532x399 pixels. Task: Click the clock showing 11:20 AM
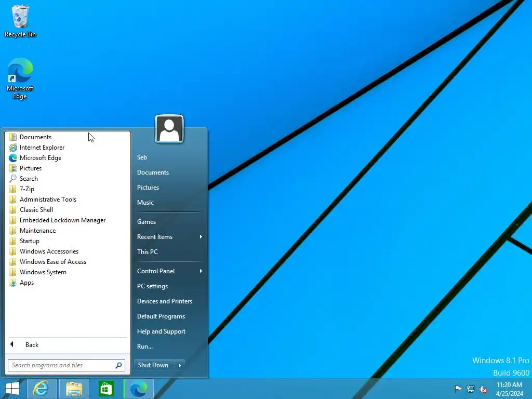tap(509, 385)
